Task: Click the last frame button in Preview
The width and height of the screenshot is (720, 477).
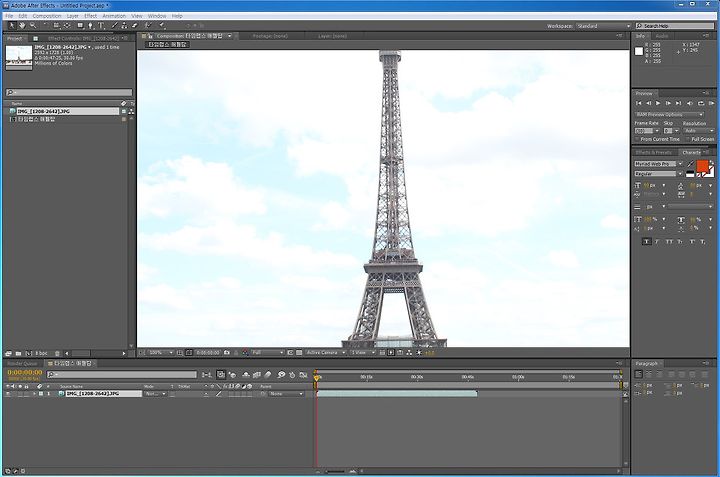Action: click(x=679, y=104)
